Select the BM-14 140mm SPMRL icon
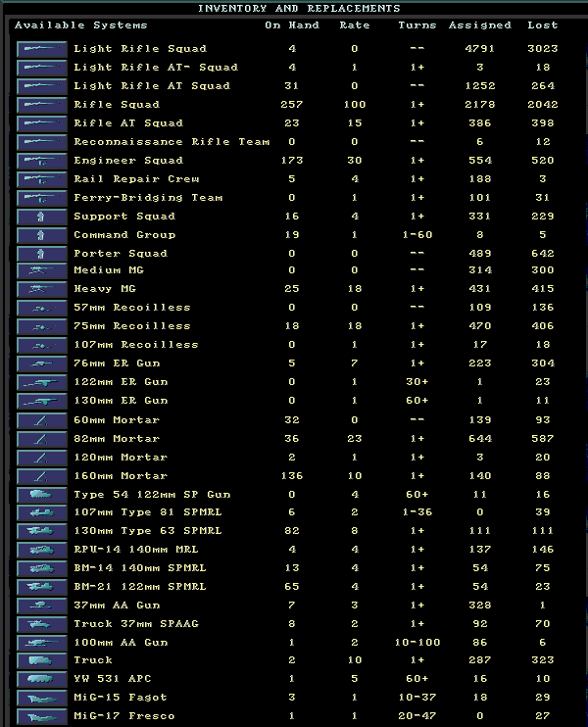 pos(42,568)
